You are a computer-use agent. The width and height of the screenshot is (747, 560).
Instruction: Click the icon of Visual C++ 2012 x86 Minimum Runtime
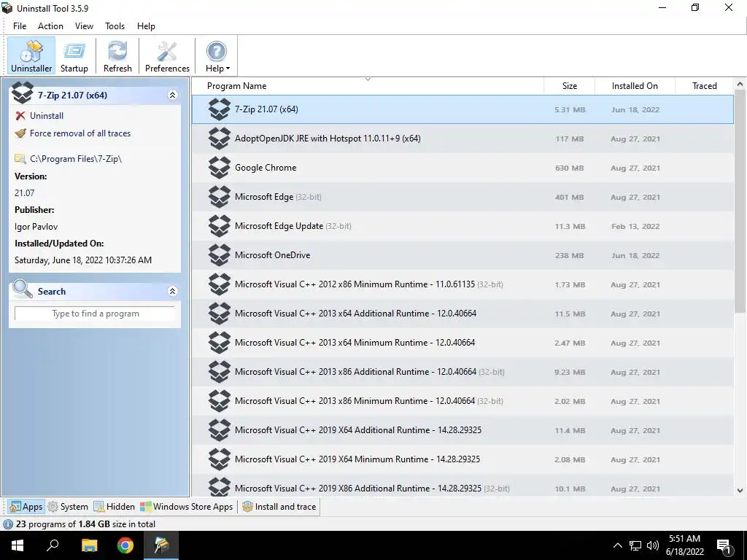coord(220,284)
